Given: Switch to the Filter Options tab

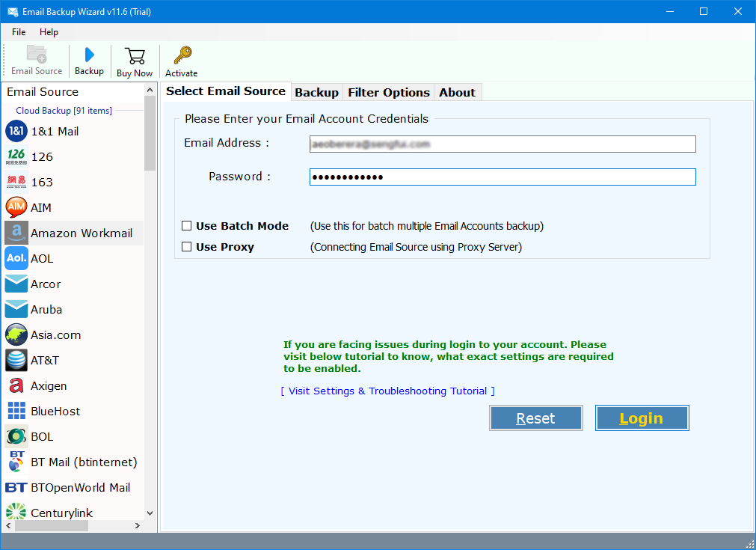Looking at the screenshot, I should [x=389, y=93].
